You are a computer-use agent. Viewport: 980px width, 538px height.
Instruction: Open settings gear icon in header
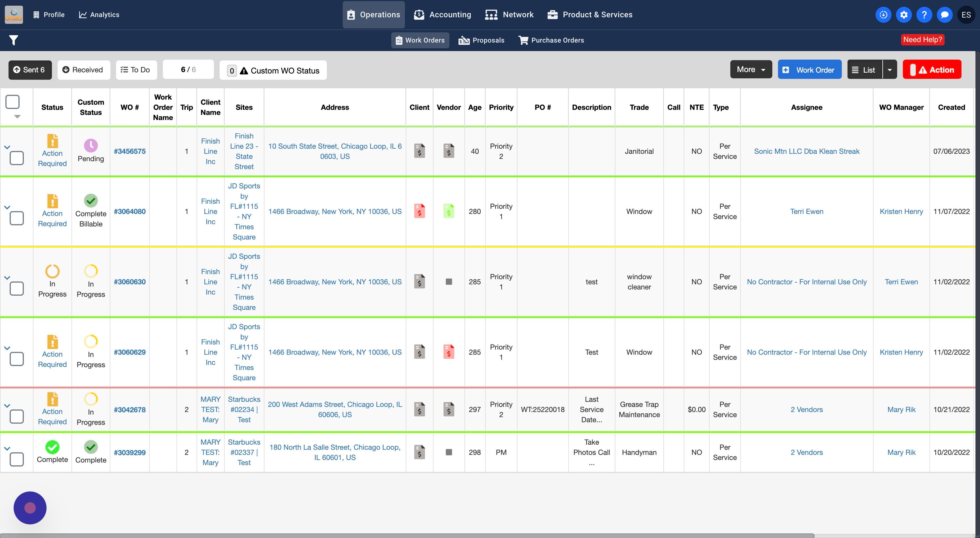pos(903,15)
